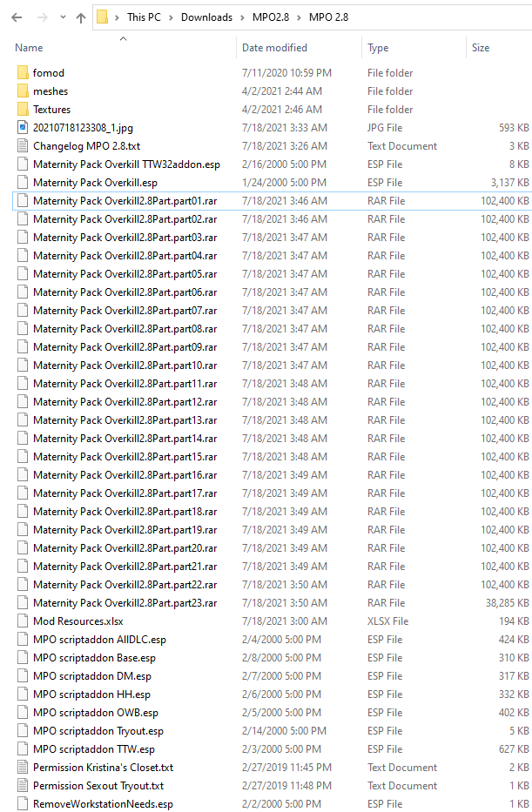This screenshot has width=532, height=812.
Task: Click the MPO 2.8 breadcrumb
Action: click(328, 17)
